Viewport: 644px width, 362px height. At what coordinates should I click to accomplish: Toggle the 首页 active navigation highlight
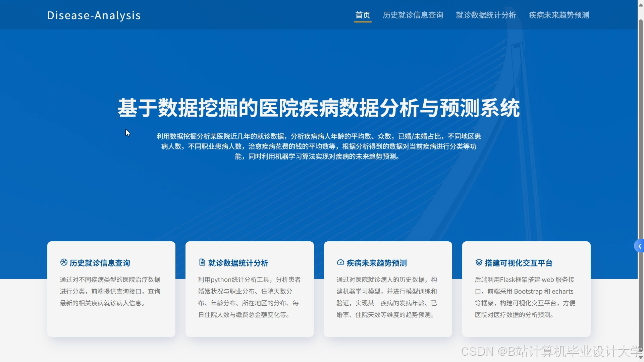pyautogui.click(x=363, y=15)
